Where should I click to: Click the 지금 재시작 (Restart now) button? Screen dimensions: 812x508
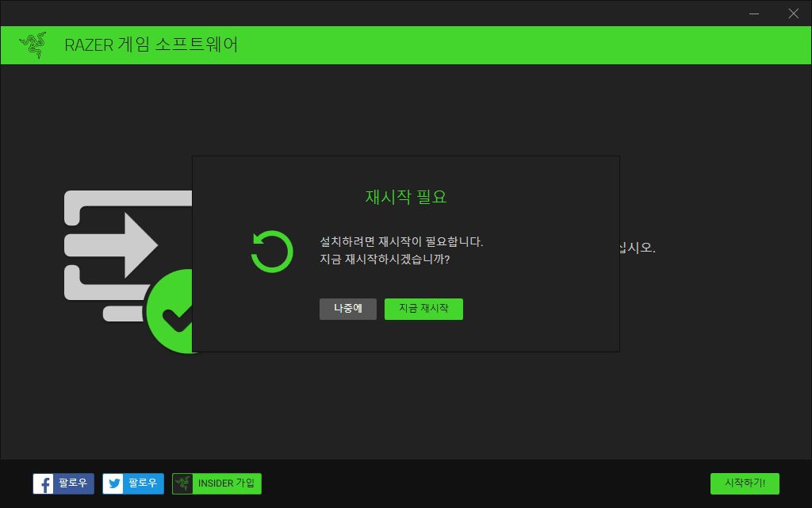click(x=423, y=309)
